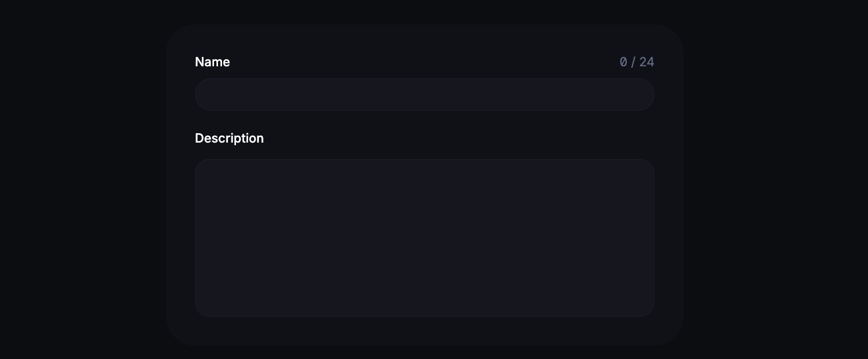Click inside the empty Name input
Image resolution: width=868 pixels, height=359 pixels.
[x=425, y=94]
